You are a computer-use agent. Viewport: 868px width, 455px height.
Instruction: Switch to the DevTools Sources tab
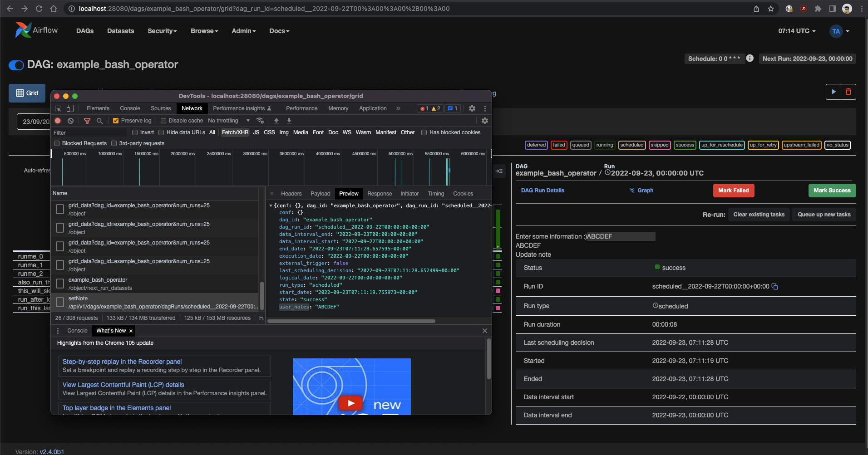[161, 108]
